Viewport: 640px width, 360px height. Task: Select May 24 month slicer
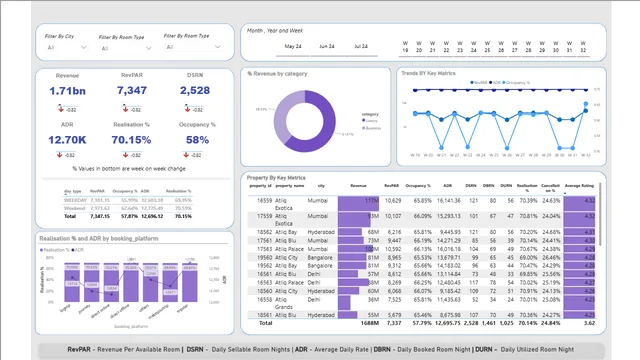click(293, 46)
